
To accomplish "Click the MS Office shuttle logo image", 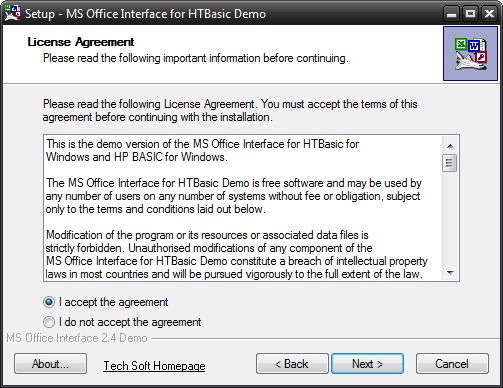I will pyautogui.click(x=470, y=54).
